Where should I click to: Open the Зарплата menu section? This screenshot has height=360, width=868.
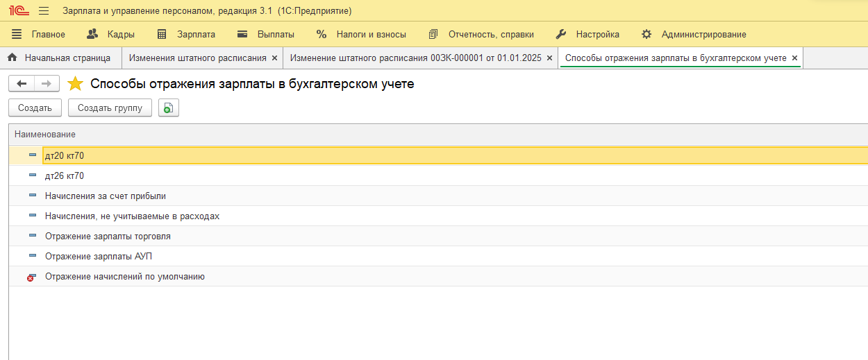coord(187,34)
